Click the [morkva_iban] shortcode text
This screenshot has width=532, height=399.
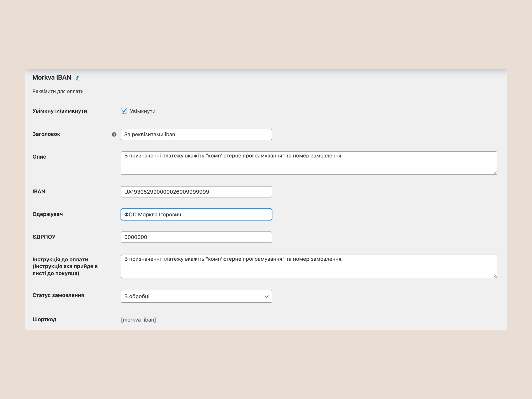(139, 320)
